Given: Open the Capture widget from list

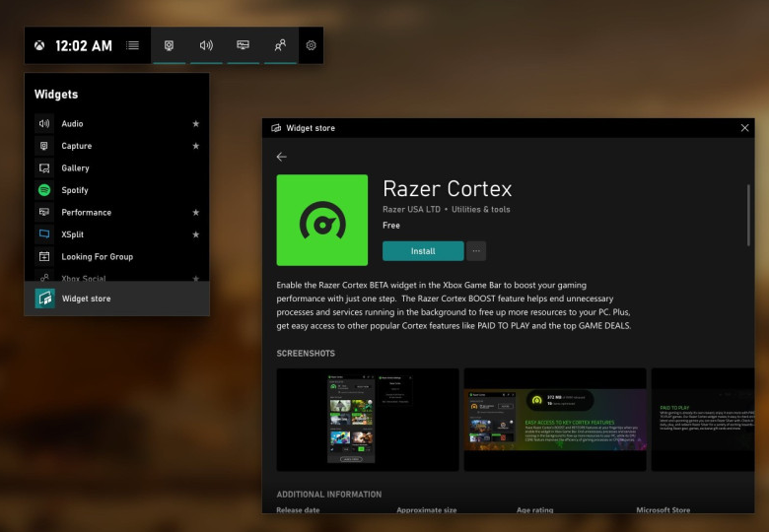Looking at the screenshot, I should 116,146.
